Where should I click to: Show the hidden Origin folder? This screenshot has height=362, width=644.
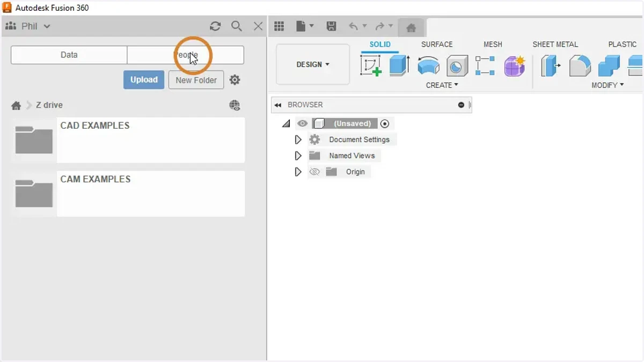[314, 172]
